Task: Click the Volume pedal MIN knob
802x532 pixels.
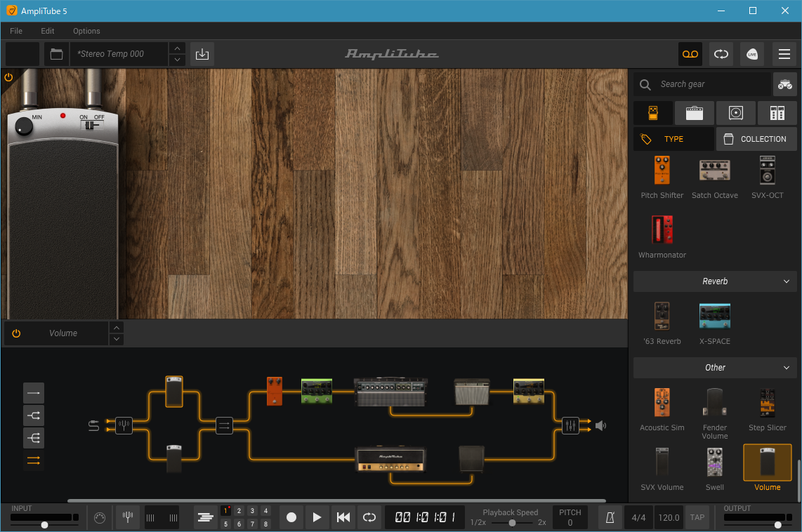Action: (x=24, y=126)
